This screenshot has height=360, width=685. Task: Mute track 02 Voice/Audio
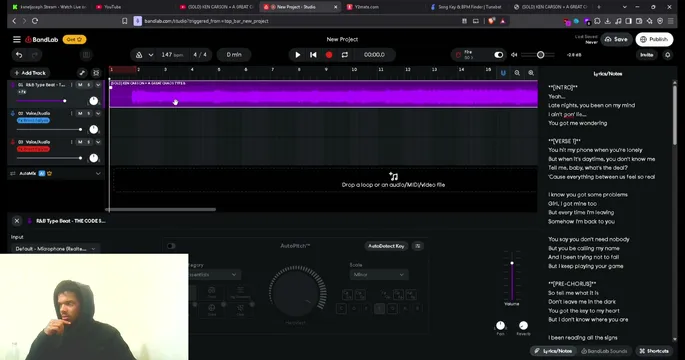80,113
